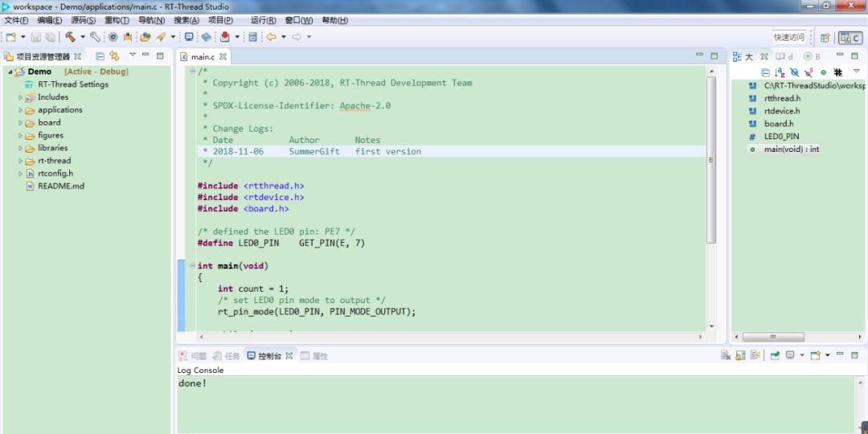This screenshot has width=868, height=434.
Task: Switch to the 属性 (Properties) tab
Action: tap(314, 356)
